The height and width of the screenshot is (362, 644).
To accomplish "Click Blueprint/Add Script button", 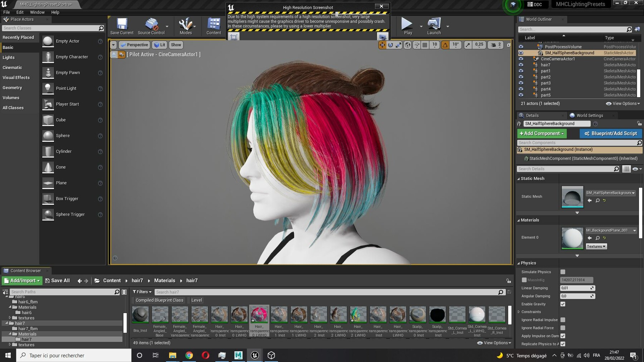I will coord(611,133).
